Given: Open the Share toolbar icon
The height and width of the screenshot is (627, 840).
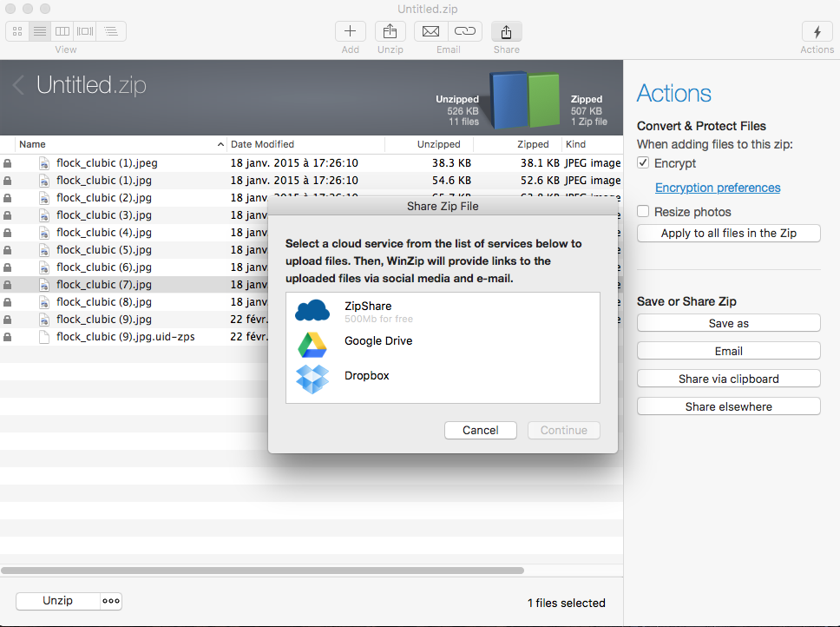Looking at the screenshot, I should tap(506, 30).
